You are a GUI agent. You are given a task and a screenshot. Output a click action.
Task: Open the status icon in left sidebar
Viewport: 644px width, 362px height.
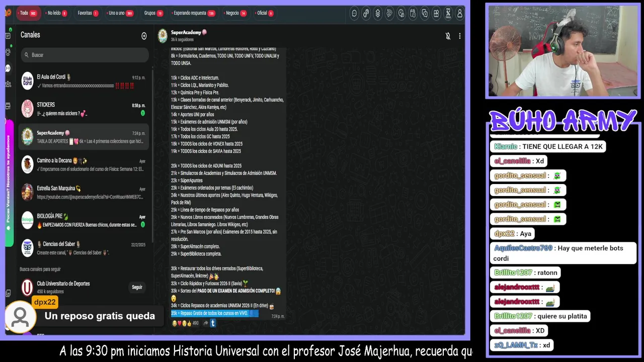[x=8, y=52]
